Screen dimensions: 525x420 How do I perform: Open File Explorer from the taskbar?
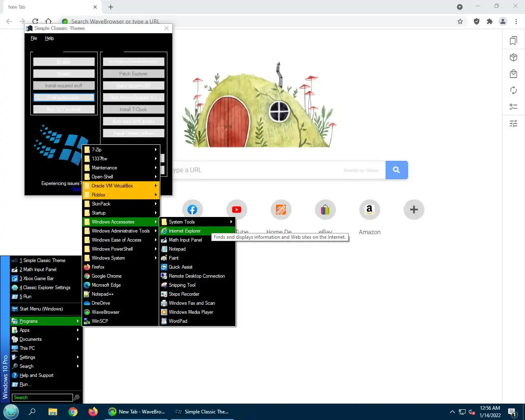52,412
